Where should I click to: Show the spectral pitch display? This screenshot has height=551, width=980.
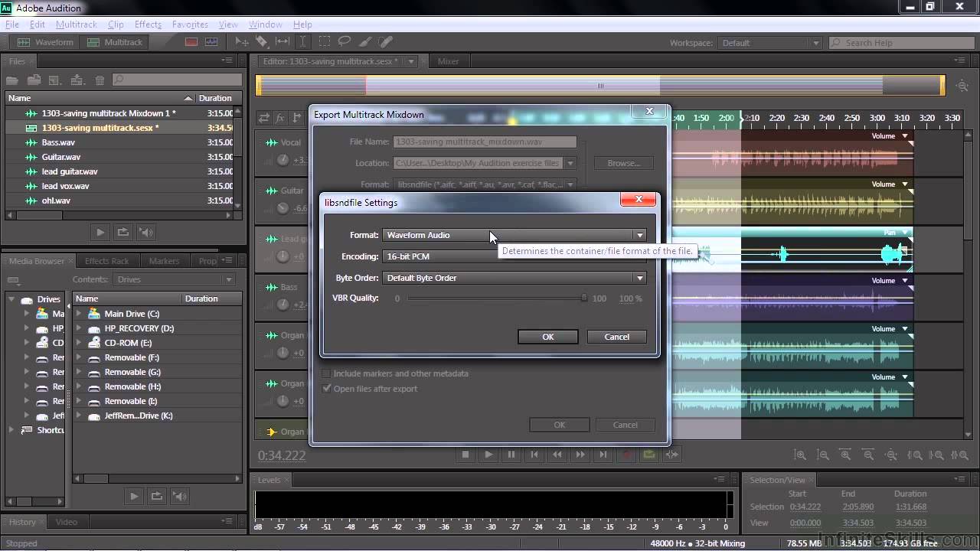point(211,42)
